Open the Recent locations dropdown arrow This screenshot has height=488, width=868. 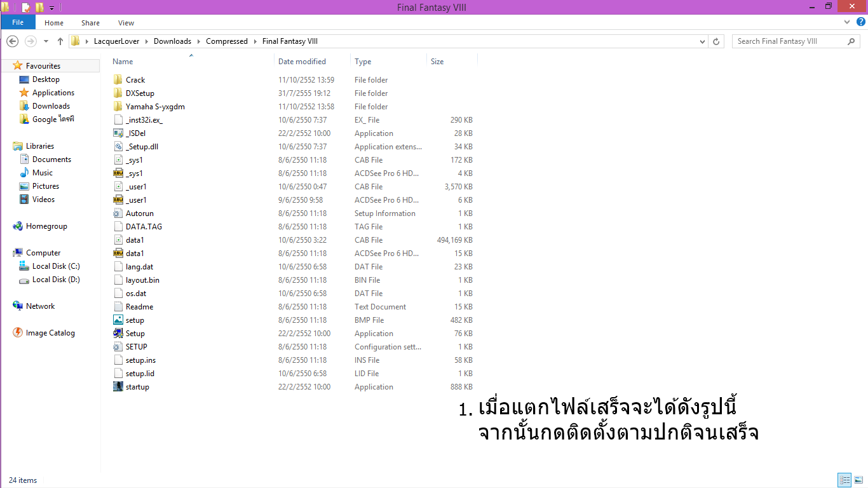tap(46, 41)
